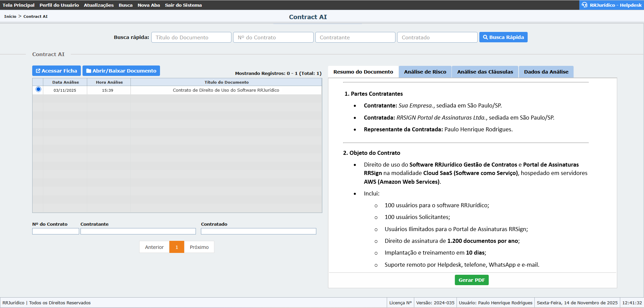This screenshot has height=308, width=644.
Task: Click the folder icon on Abrir/Baixar Documento
Action: pos(89,71)
